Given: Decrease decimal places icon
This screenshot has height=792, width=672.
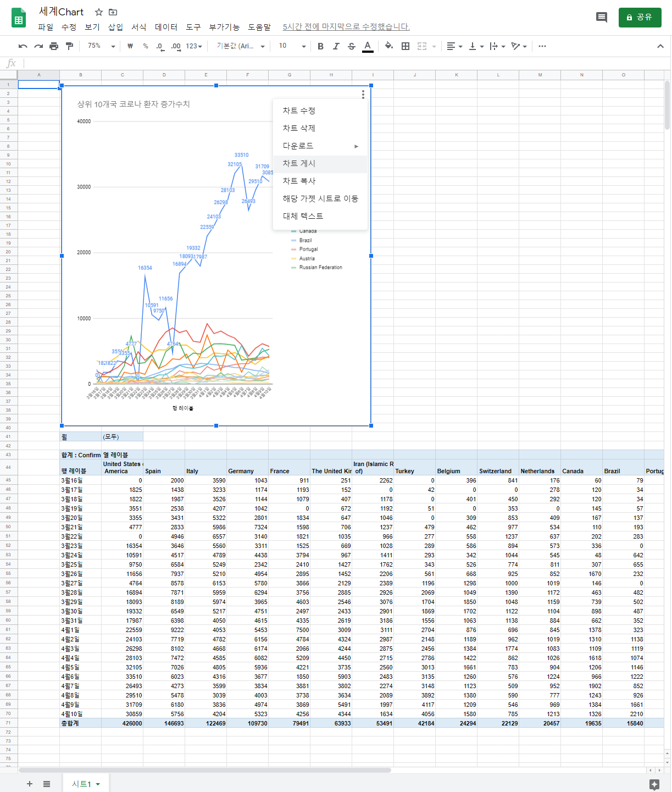Looking at the screenshot, I should click(x=160, y=46).
